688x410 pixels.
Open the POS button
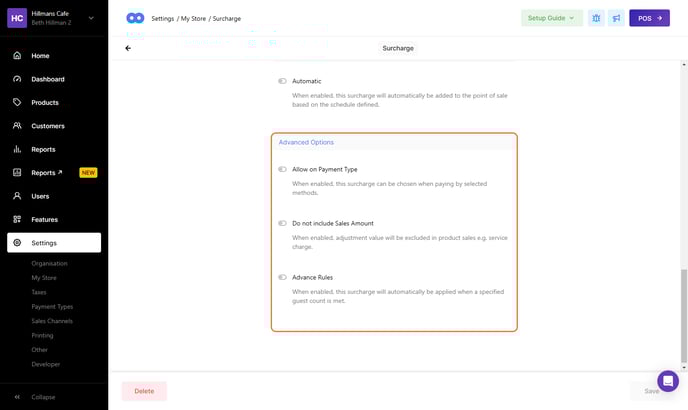tap(649, 18)
